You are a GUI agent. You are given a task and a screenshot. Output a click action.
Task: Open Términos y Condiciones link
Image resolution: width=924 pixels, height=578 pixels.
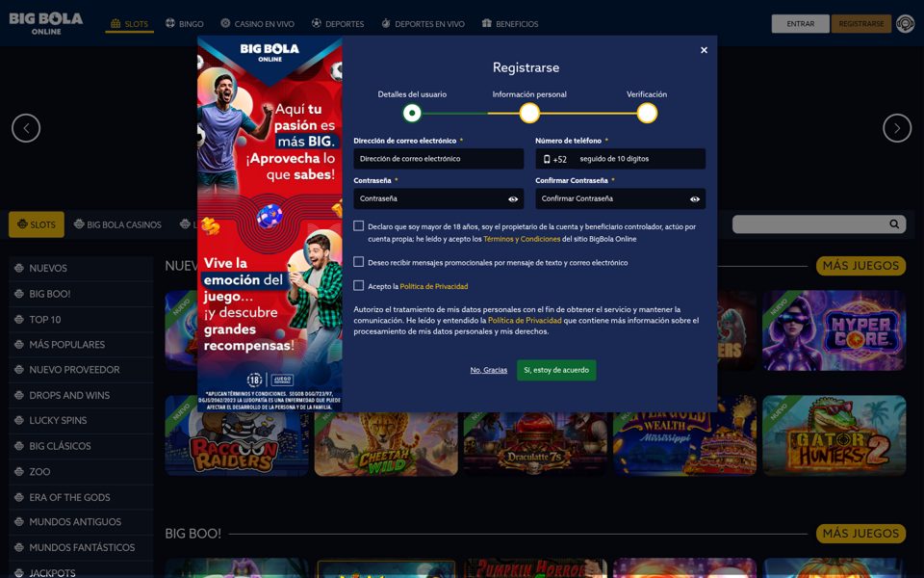(x=522, y=239)
